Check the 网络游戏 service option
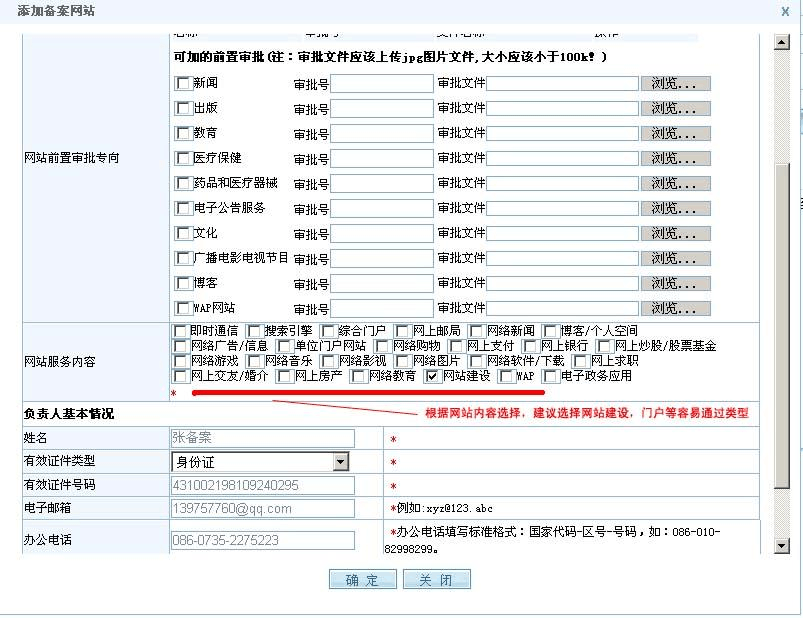 pos(180,361)
